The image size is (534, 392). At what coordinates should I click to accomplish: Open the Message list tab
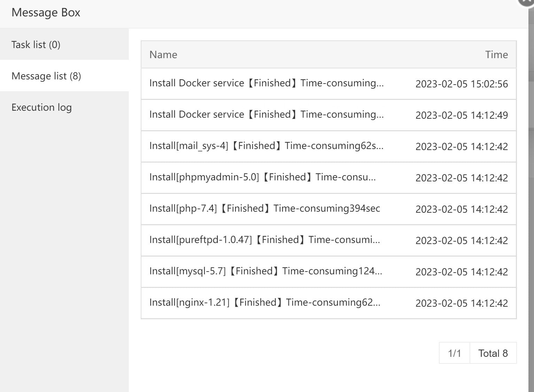(46, 76)
